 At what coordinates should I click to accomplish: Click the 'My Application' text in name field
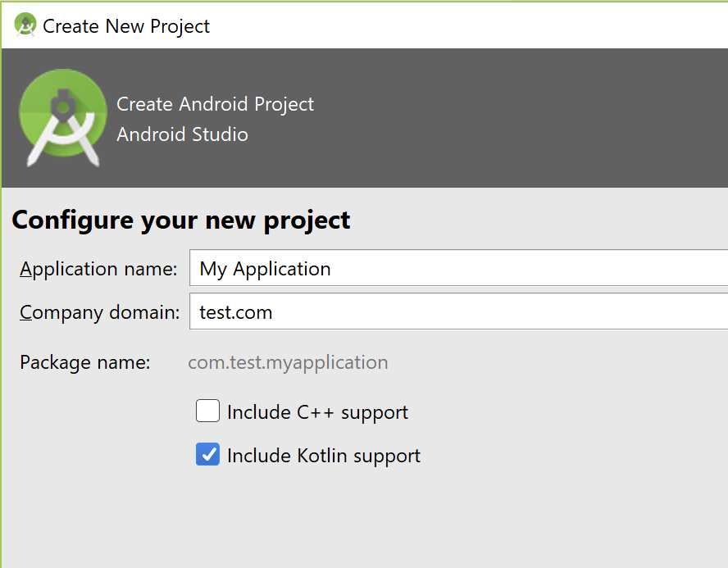point(265,269)
